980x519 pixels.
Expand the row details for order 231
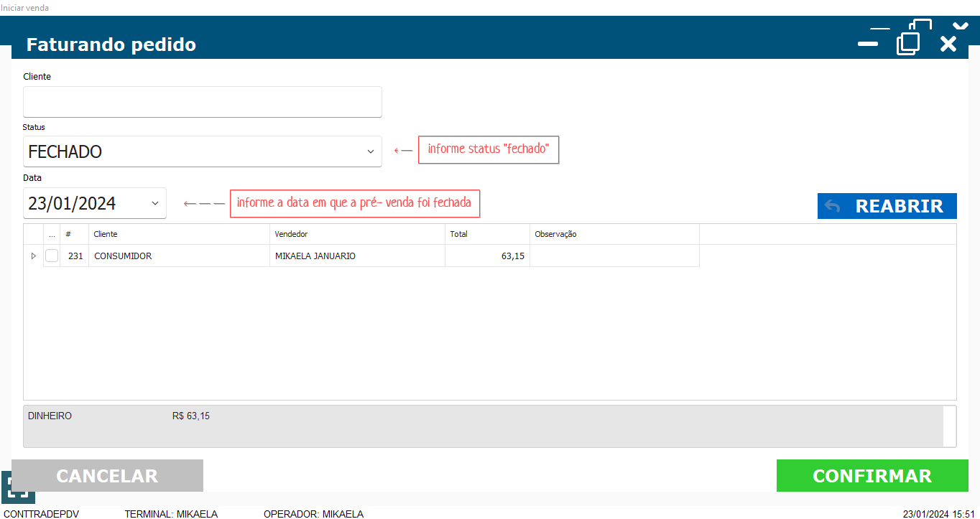[33, 256]
